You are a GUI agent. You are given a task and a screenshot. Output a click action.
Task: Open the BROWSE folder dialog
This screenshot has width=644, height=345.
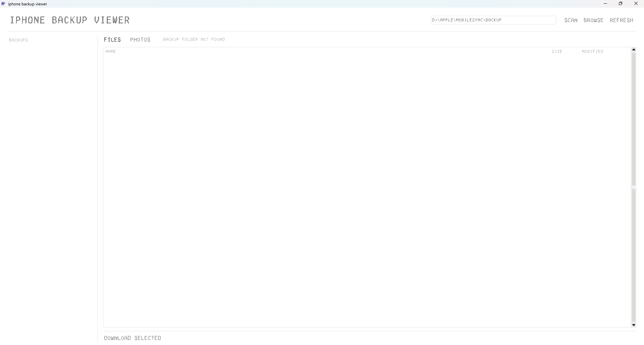(593, 20)
